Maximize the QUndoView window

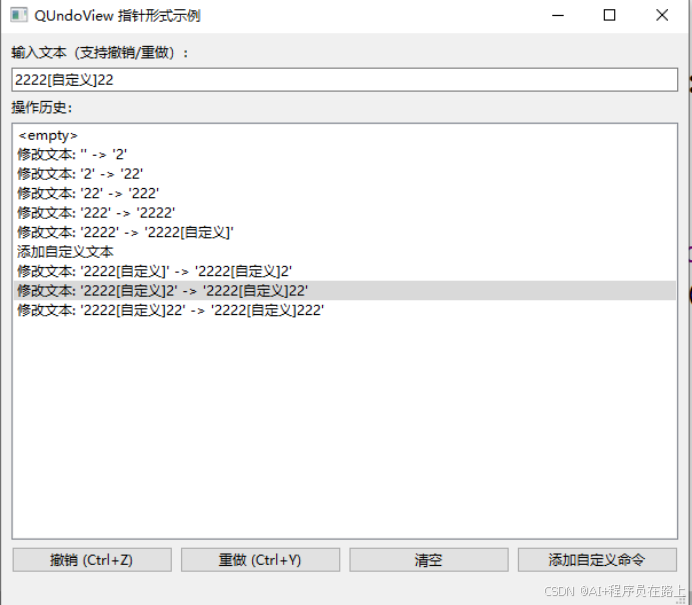click(609, 15)
